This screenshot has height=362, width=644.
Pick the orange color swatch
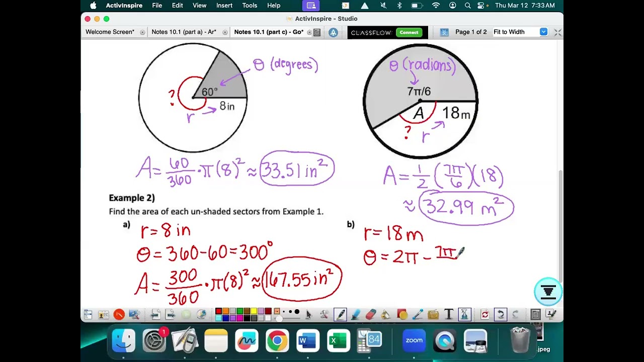click(x=225, y=311)
